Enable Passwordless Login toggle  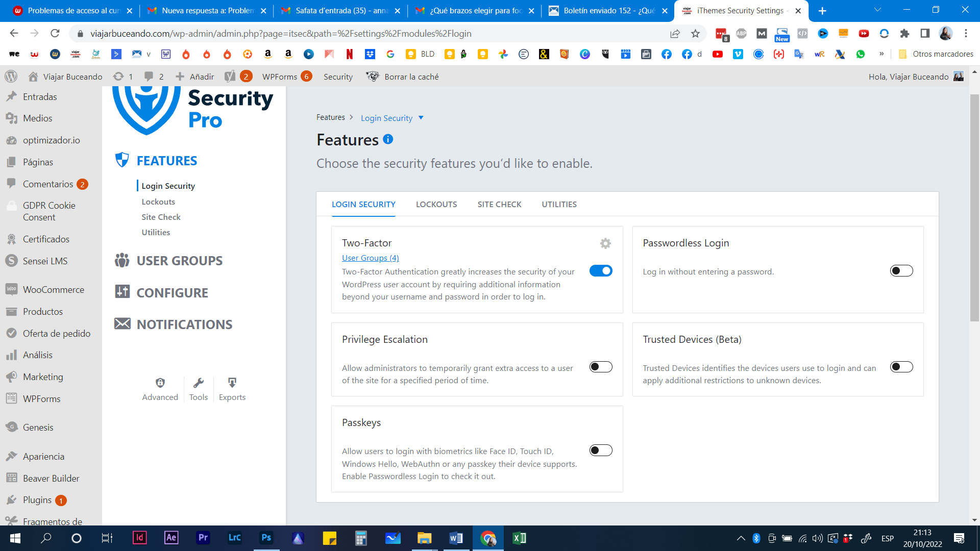(901, 271)
